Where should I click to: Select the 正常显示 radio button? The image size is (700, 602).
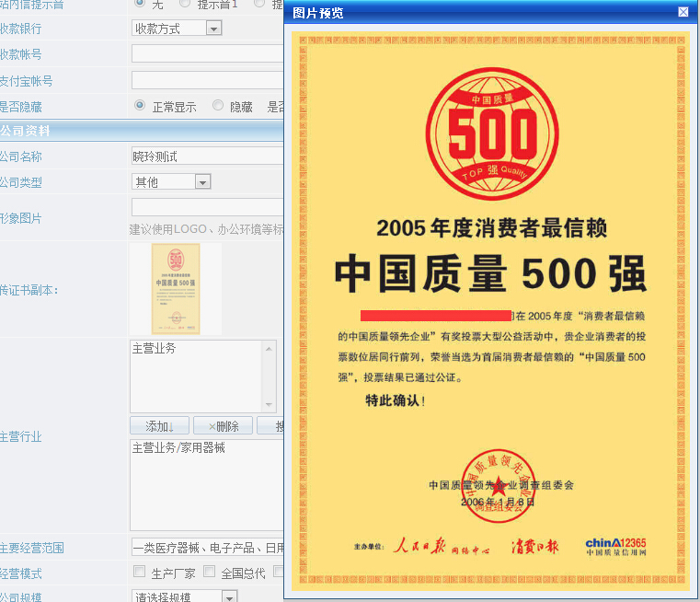(x=140, y=105)
